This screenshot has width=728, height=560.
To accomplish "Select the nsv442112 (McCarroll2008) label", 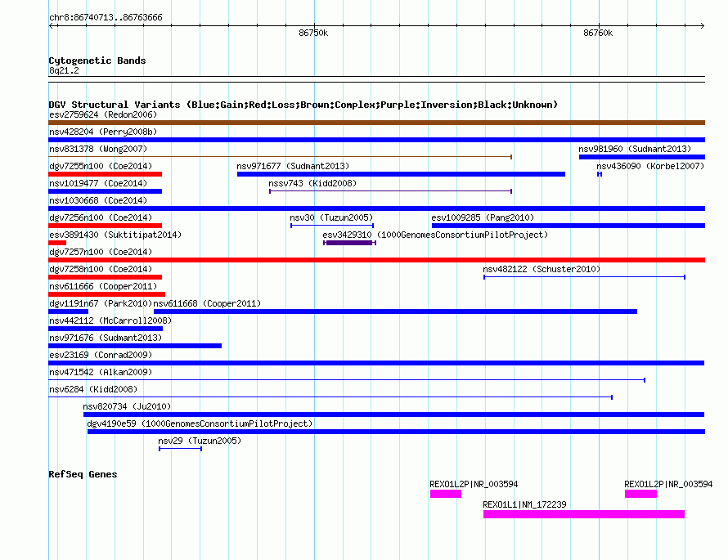I will tap(110, 320).
